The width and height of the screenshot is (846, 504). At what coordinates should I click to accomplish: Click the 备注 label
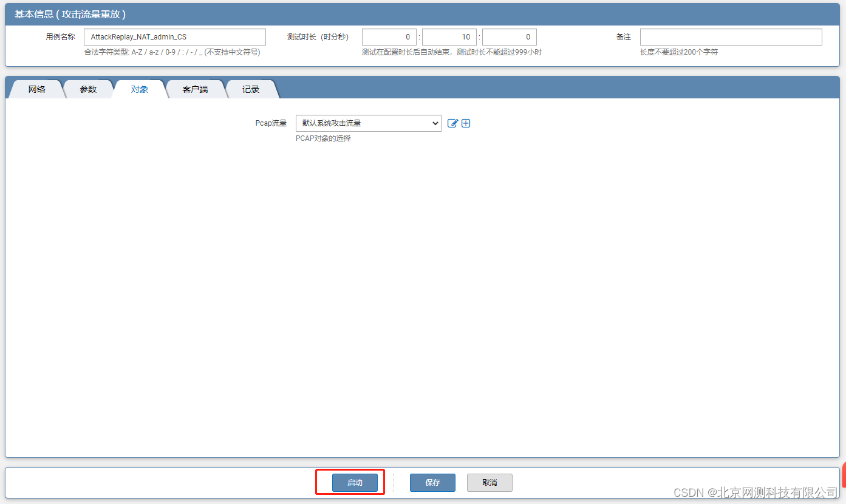pyautogui.click(x=624, y=37)
